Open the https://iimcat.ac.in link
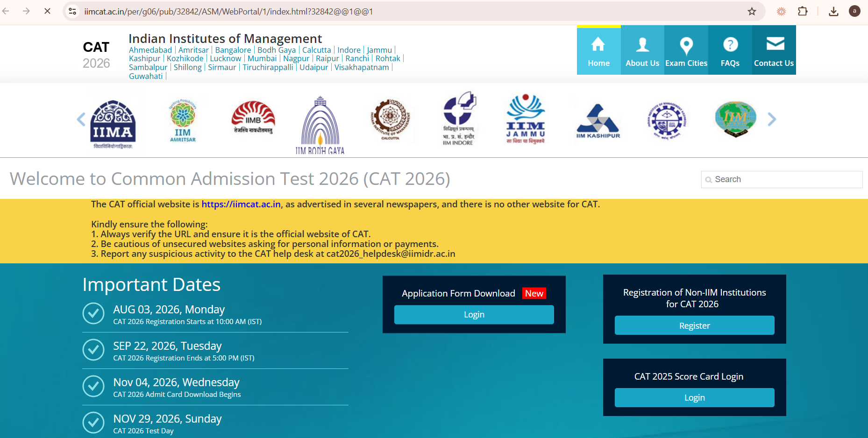 coord(241,204)
